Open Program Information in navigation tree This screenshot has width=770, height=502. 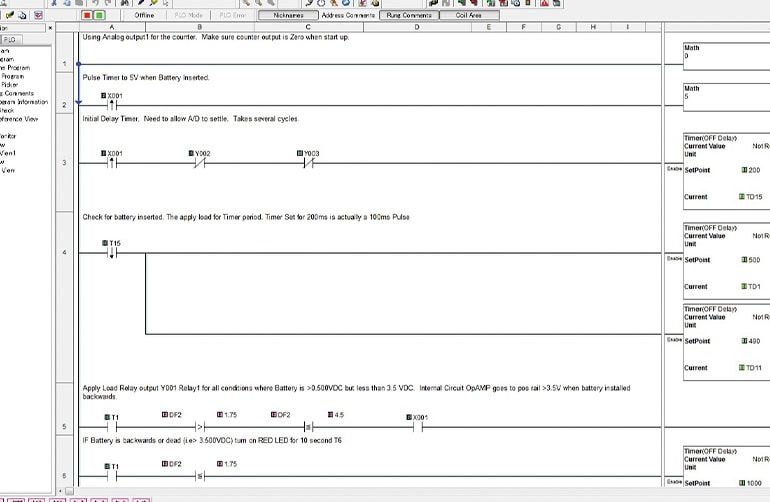(x=23, y=101)
